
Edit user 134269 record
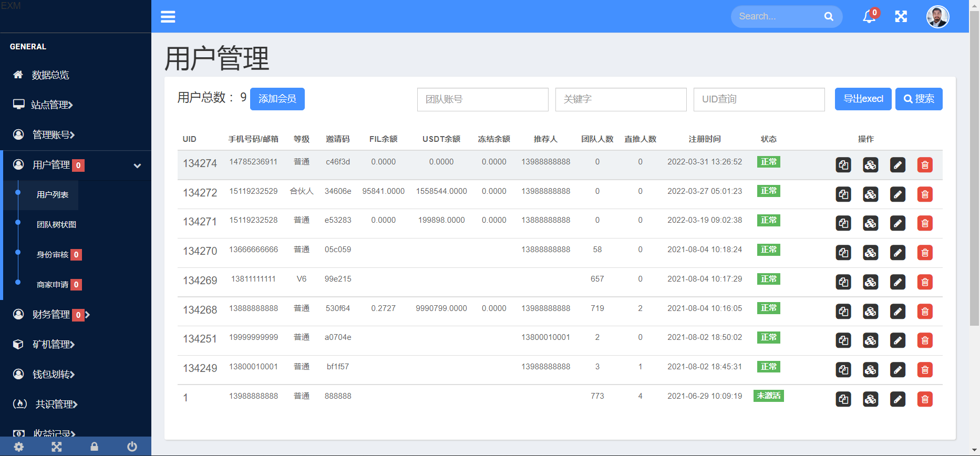point(898,282)
